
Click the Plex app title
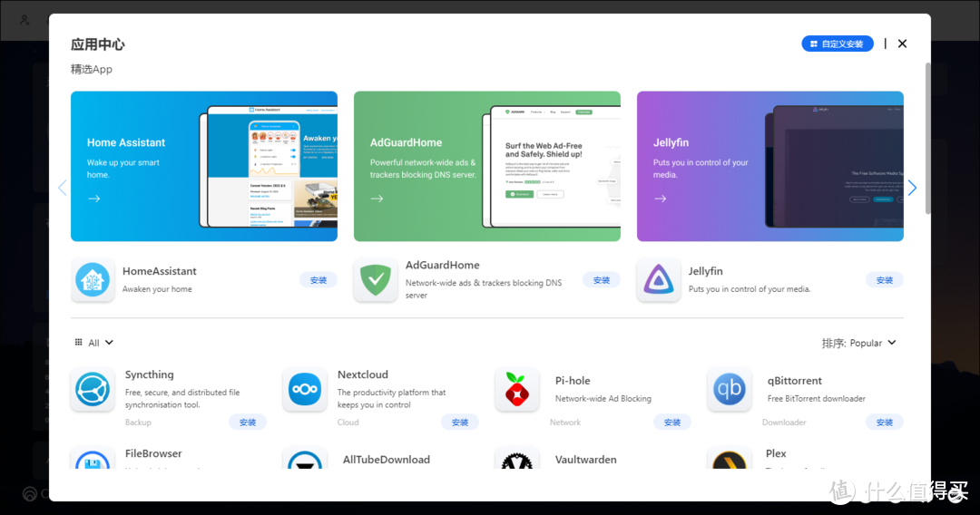coord(776,454)
